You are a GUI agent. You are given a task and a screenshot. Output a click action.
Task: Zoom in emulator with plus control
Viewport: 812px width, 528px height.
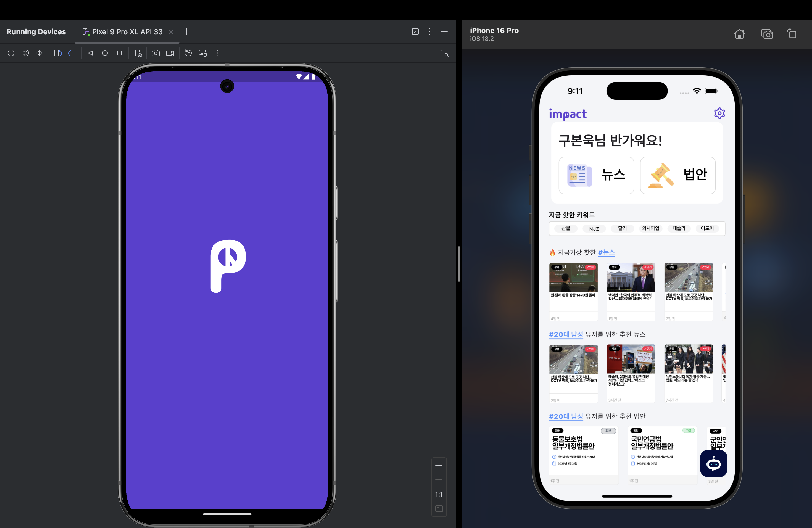coord(439,466)
